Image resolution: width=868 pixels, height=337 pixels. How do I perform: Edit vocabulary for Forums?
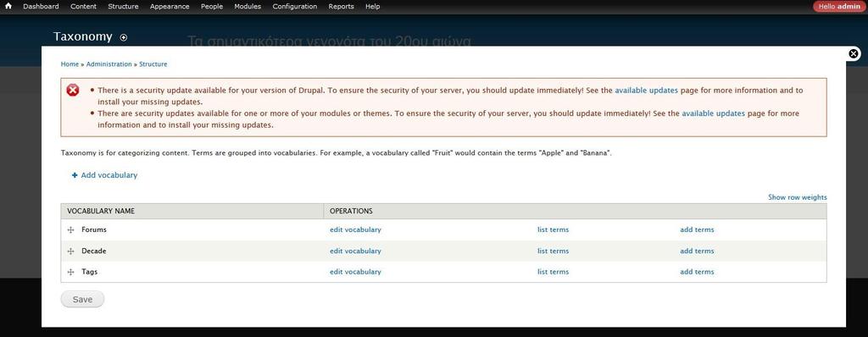tap(355, 229)
